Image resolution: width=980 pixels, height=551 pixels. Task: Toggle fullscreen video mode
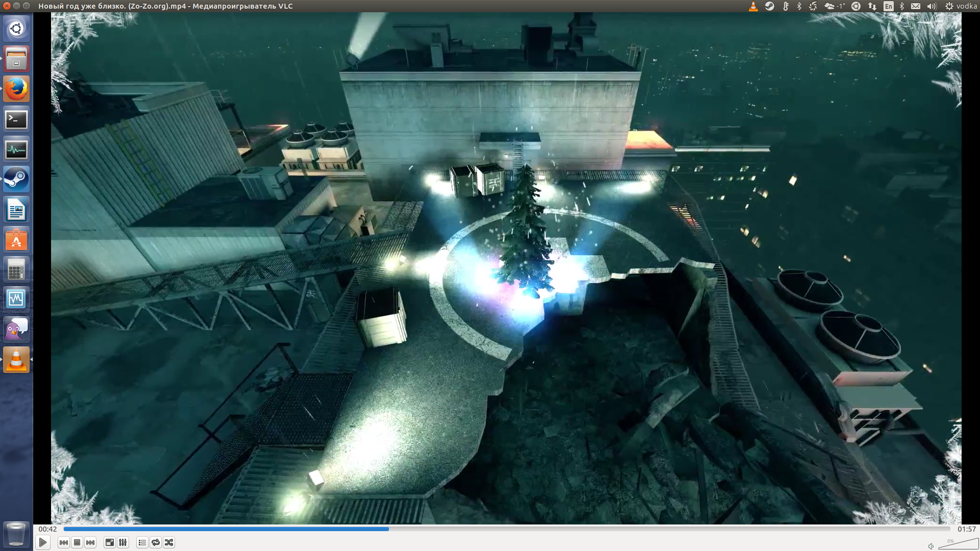point(109,542)
